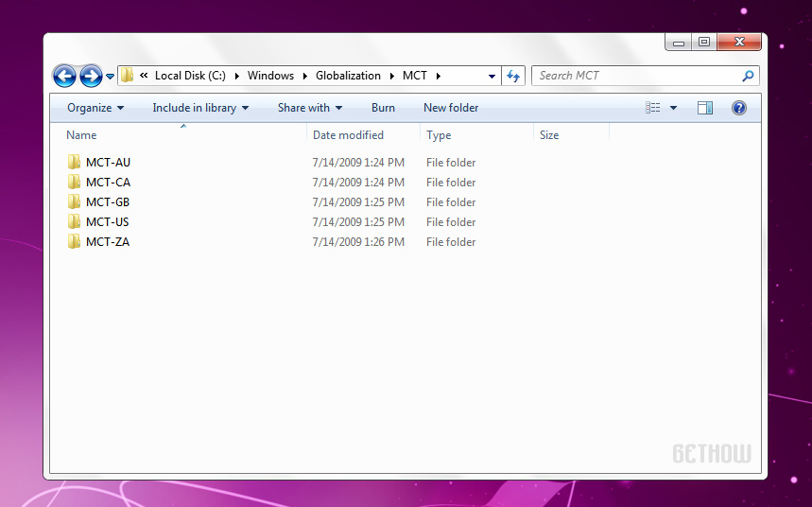Screen dimensions: 812x507
Task: Select the MCT-AU folder icon
Action: [x=74, y=163]
